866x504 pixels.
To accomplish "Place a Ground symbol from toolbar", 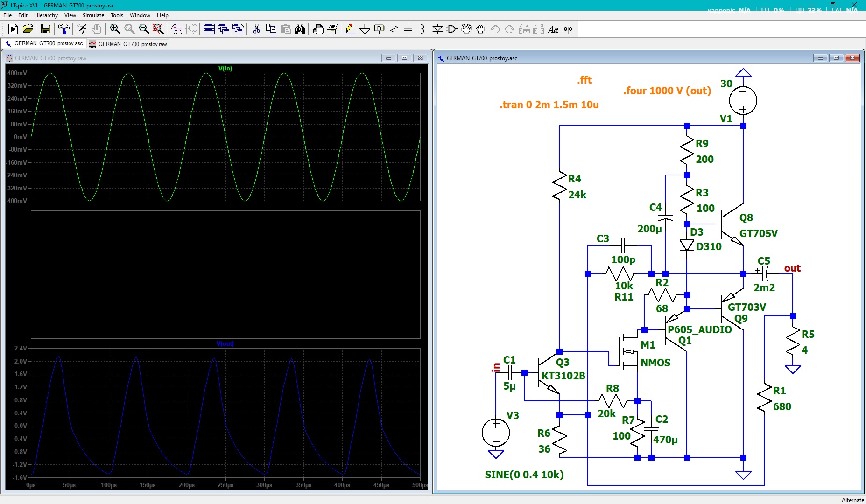I will 365,29.
